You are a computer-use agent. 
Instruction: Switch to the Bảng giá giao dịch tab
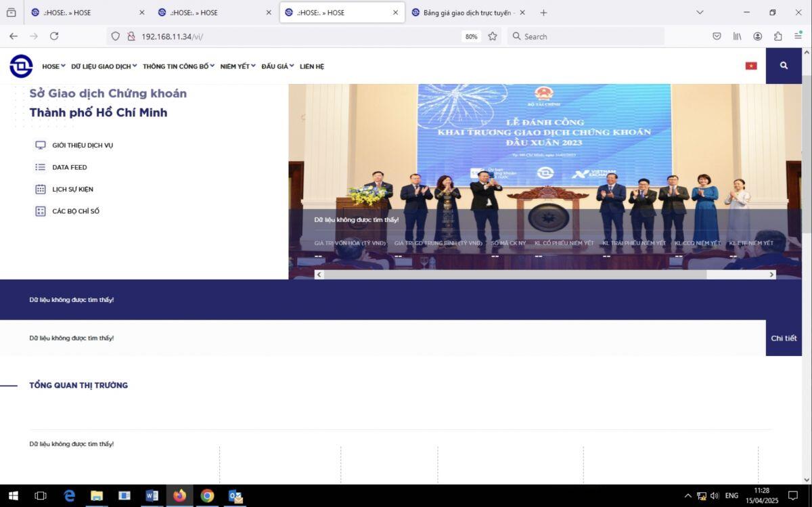coord(467,12)
